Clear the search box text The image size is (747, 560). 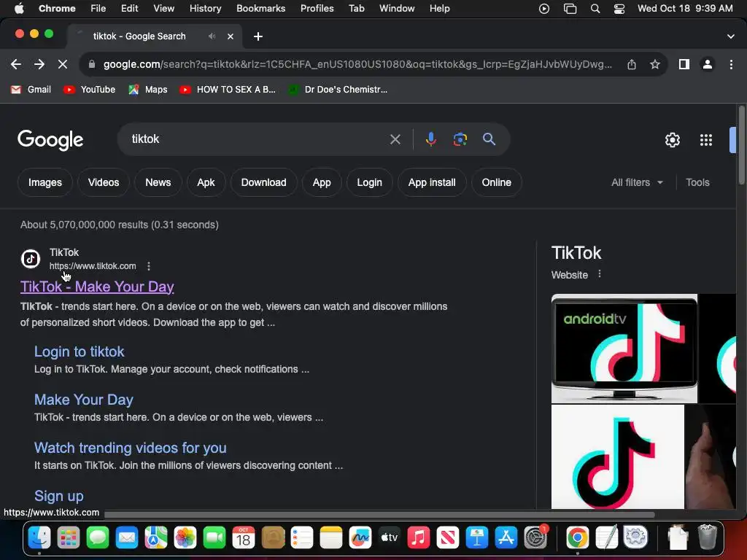(x=395, y=139)
